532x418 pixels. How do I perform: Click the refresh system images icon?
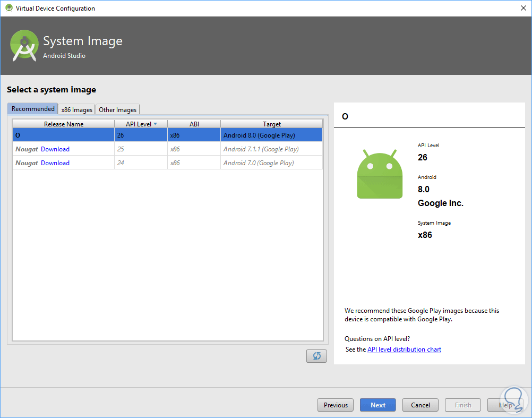[x=316, y=356]
